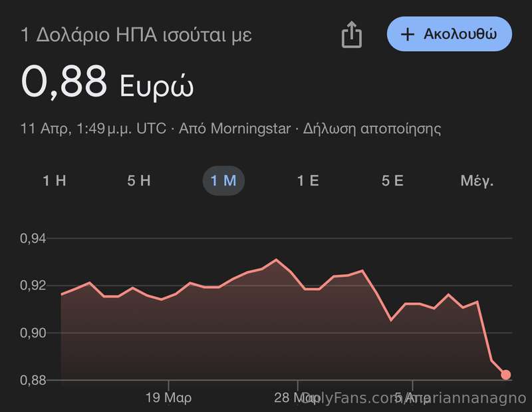The image size is (532, 412).
Task: Click the red endpoint dot on chart
Action: click(x=505, y=375)
